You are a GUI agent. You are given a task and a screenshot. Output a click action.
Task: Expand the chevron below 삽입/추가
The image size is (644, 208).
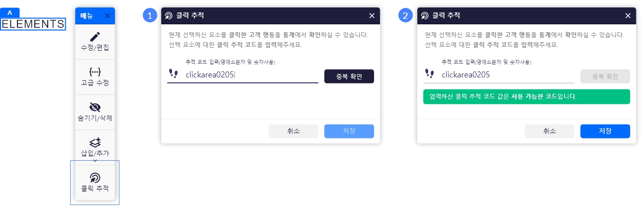click(x=95, y=160)
